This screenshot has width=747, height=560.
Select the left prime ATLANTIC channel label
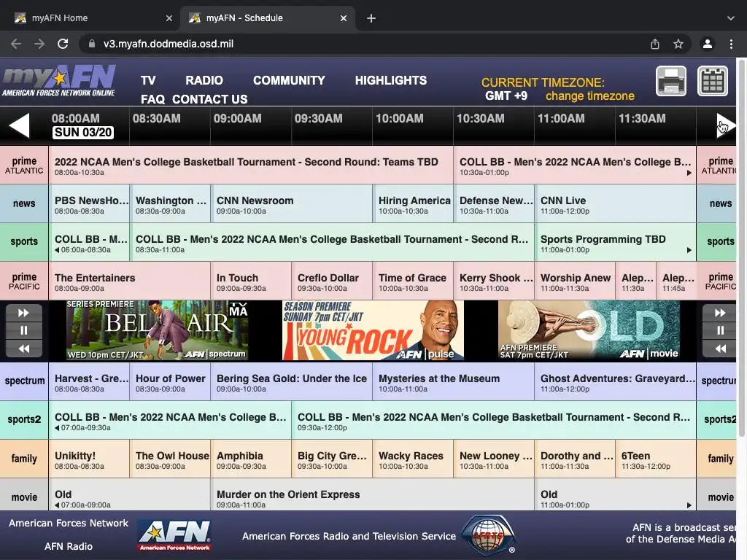(x=24, y=166)
